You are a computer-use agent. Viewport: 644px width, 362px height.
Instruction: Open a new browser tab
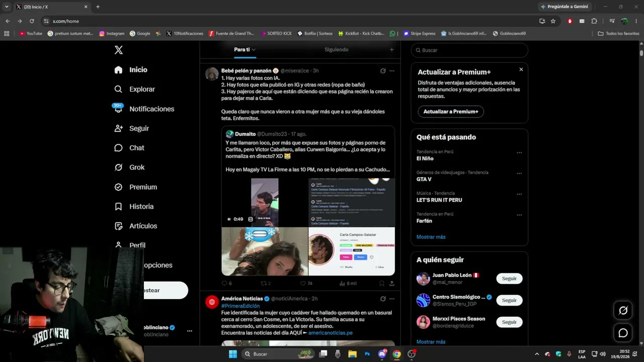pos(98,7)
